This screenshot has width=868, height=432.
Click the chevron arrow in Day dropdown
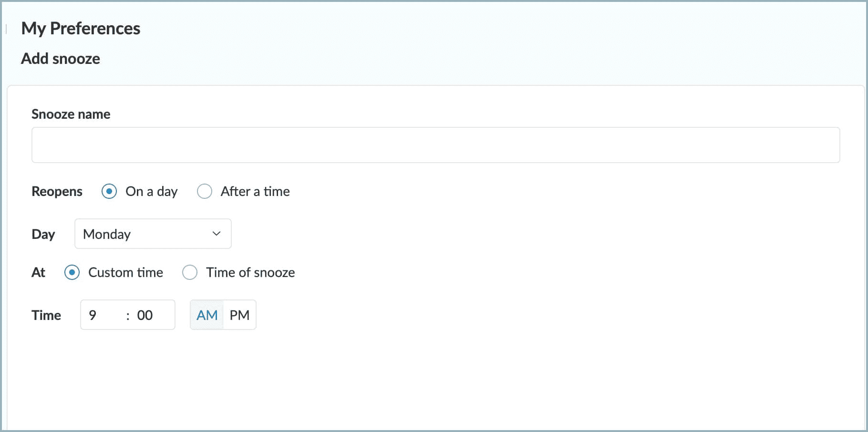click(217, 234)
